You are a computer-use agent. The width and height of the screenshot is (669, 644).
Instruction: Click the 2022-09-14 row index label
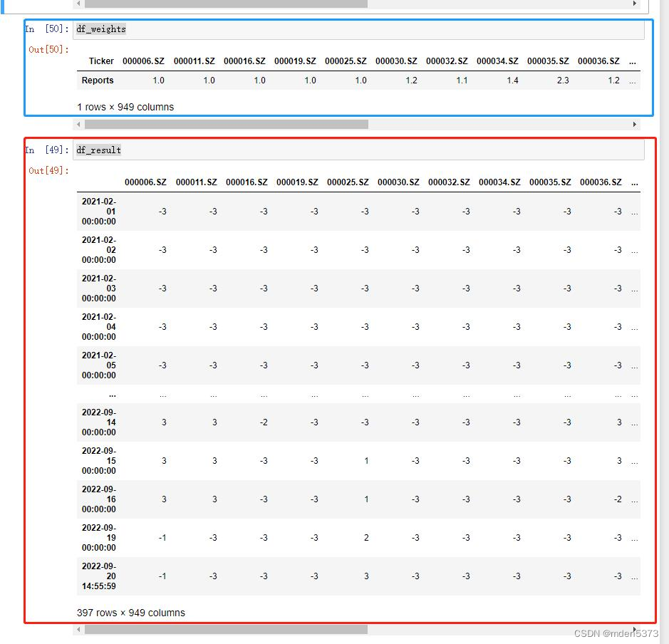[99, 422]
